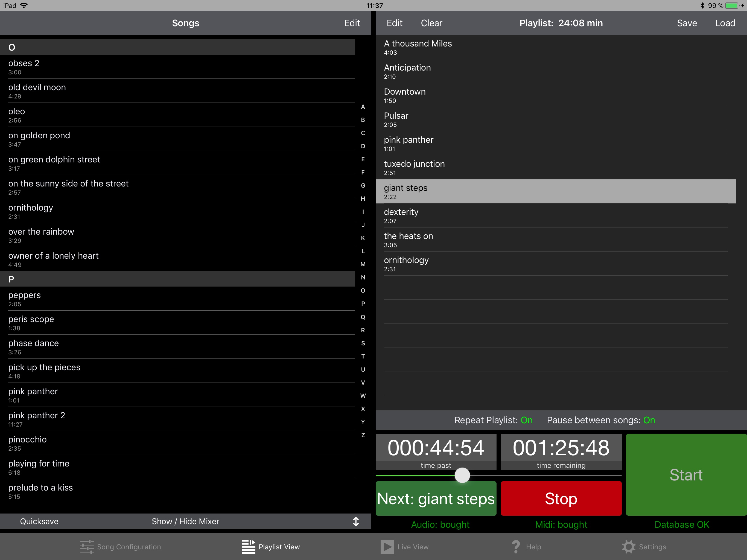Load a saved playlist
Viewport: 747px width, 560px height.
(x=725, y=23)
